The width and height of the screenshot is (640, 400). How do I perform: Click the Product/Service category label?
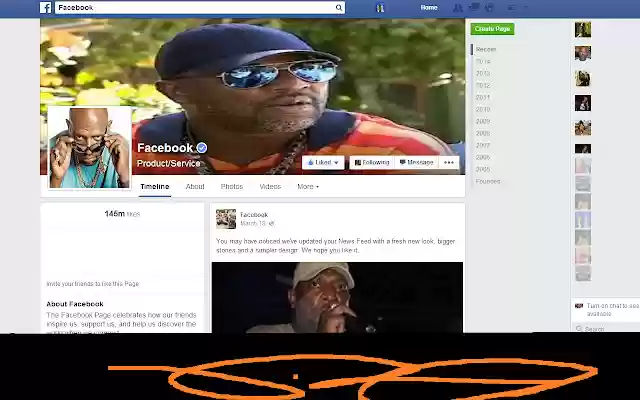pos(169,164)
